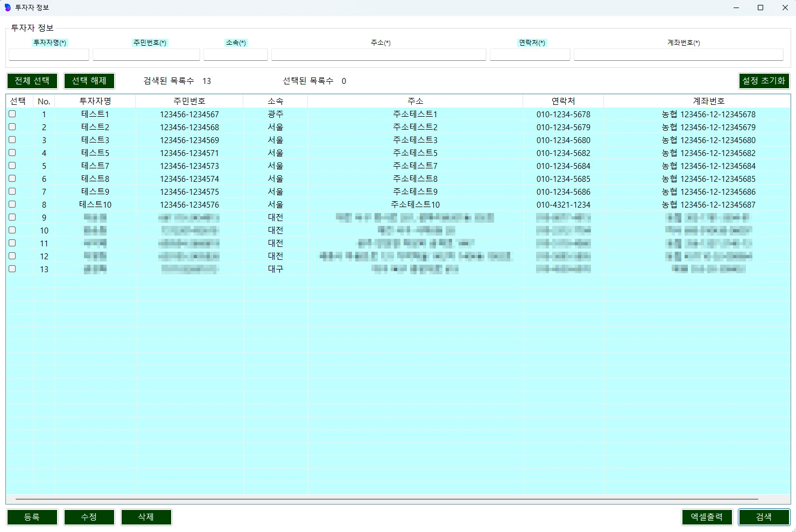Click the 삭제 button
The image size is (796, 532).
tap(146, 517)
